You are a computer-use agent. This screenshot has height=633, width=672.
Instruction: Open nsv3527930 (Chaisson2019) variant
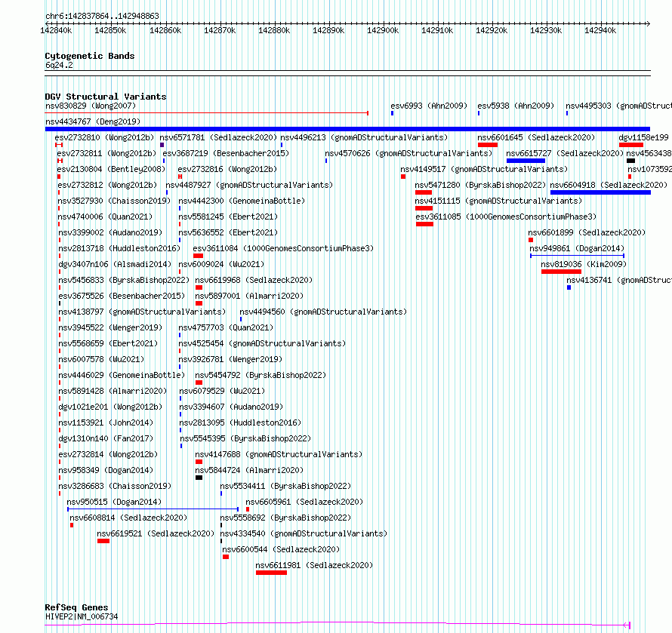pyautogui.click(x=114, y=201)
